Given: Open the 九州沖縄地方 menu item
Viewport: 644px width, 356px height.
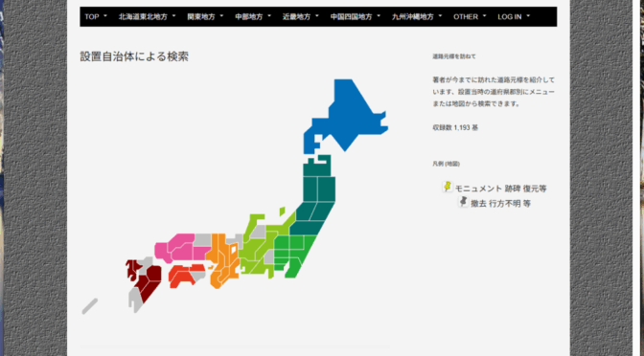Looking at the screenshot, I should click(417, 17).
